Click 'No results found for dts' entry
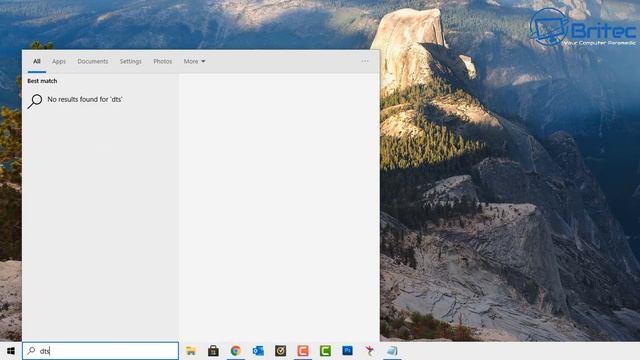The height and width of the screenshot is (360, 640). pos(85,99)
